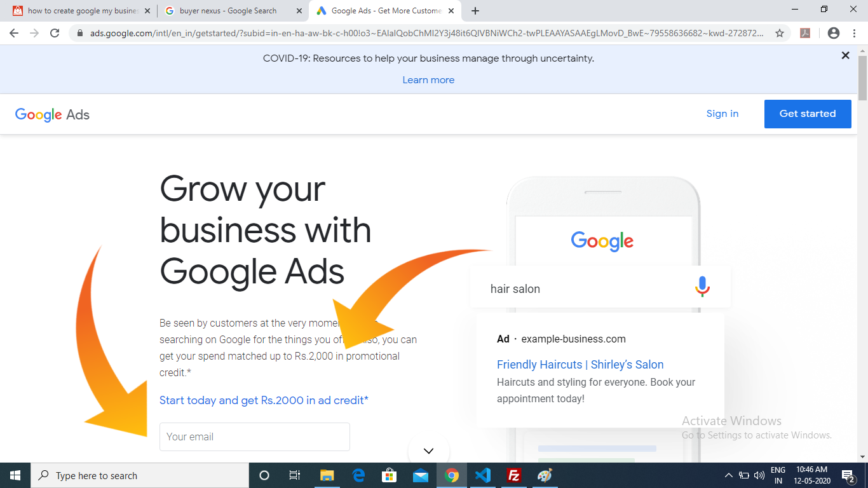Open the clock showing 10:46 AM
Image resolution: width=868 pixels, height=488 pixels.
(811, 475)
